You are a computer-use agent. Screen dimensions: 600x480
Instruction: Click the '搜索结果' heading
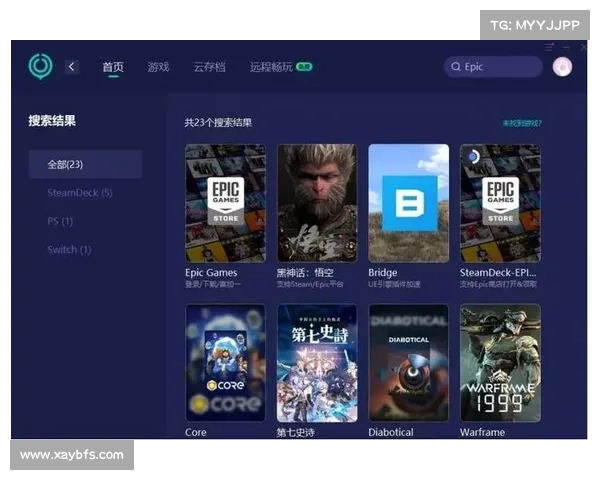(x=52, y=121)
